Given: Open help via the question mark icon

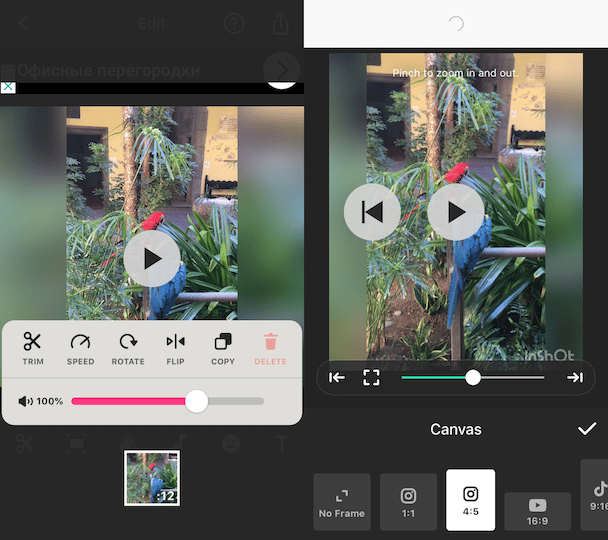Looking at the screenshot, I should [x=234, y=23].
